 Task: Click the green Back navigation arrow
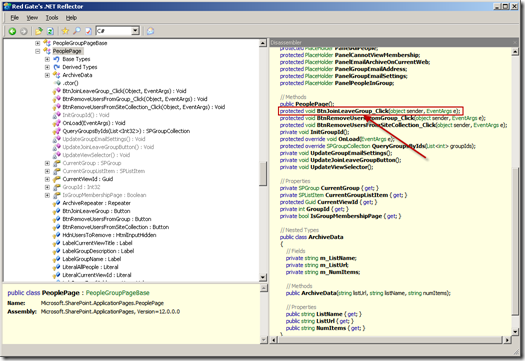[x=12, y=31]
